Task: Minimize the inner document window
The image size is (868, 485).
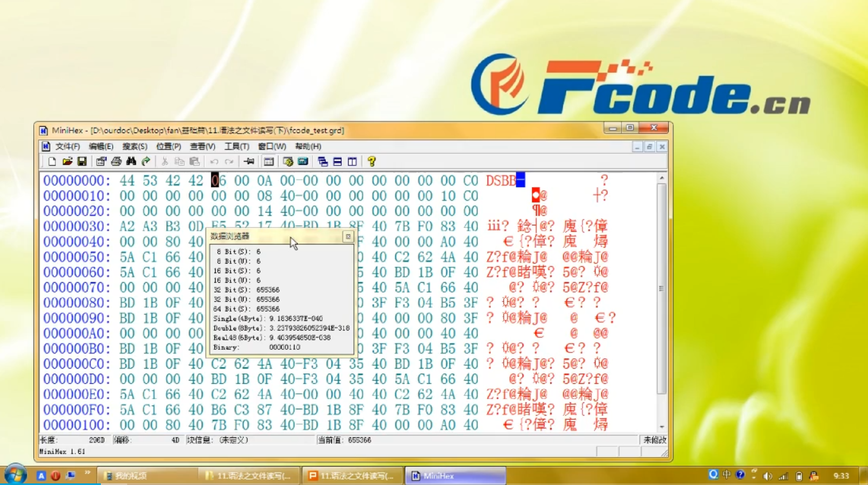Action: [637, 147]
